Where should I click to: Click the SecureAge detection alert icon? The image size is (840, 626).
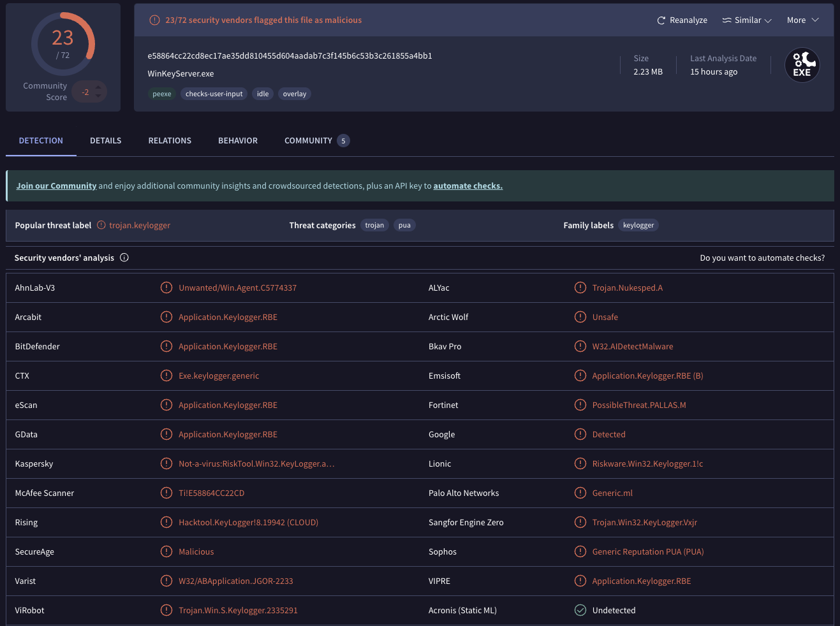[166, 551]
